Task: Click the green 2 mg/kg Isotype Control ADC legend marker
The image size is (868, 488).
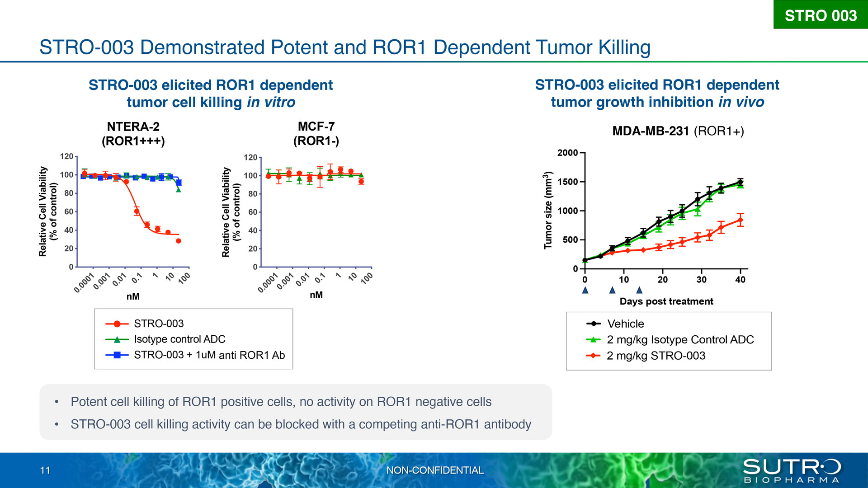Action: [x=593, y=339]
